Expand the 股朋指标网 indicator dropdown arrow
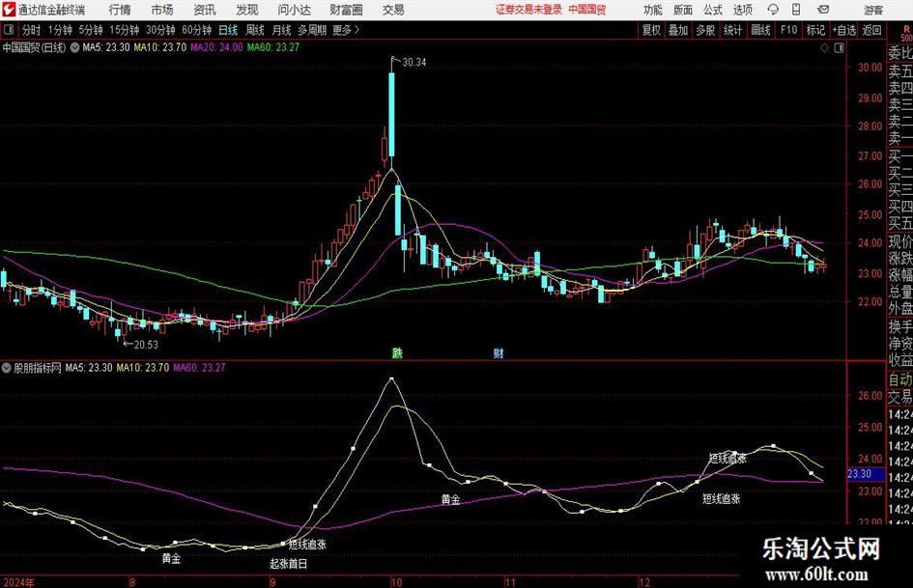This screenshot has height=588, width=913. [7, 368]
